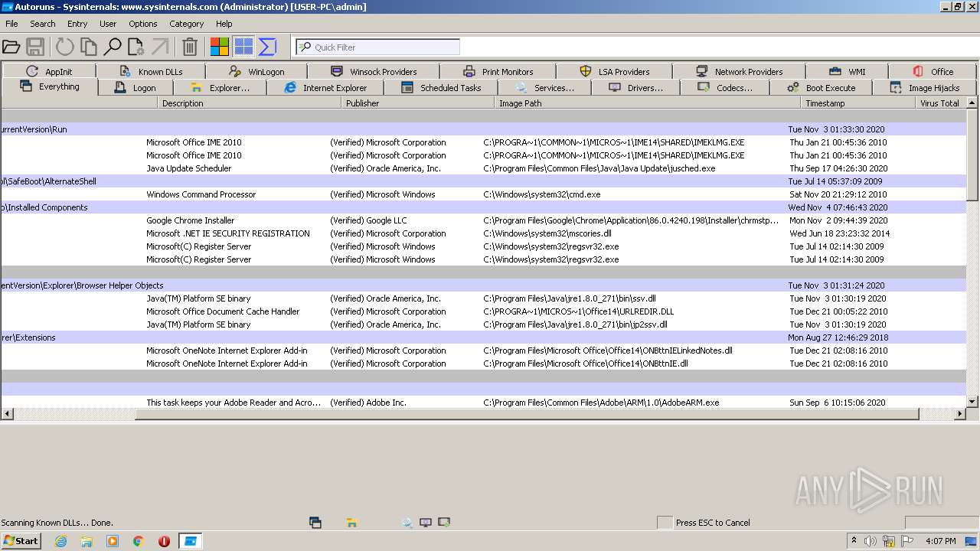
Task: Sort by the Timestamp column header
Action: 858,103
